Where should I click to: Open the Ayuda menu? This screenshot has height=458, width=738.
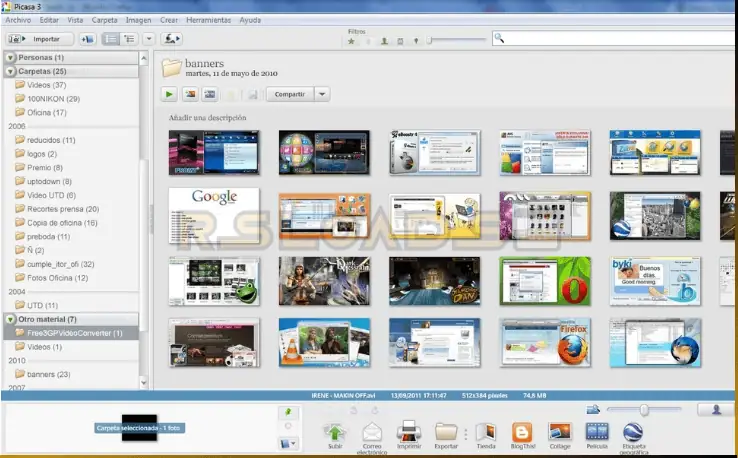click(x=250, y=20)
